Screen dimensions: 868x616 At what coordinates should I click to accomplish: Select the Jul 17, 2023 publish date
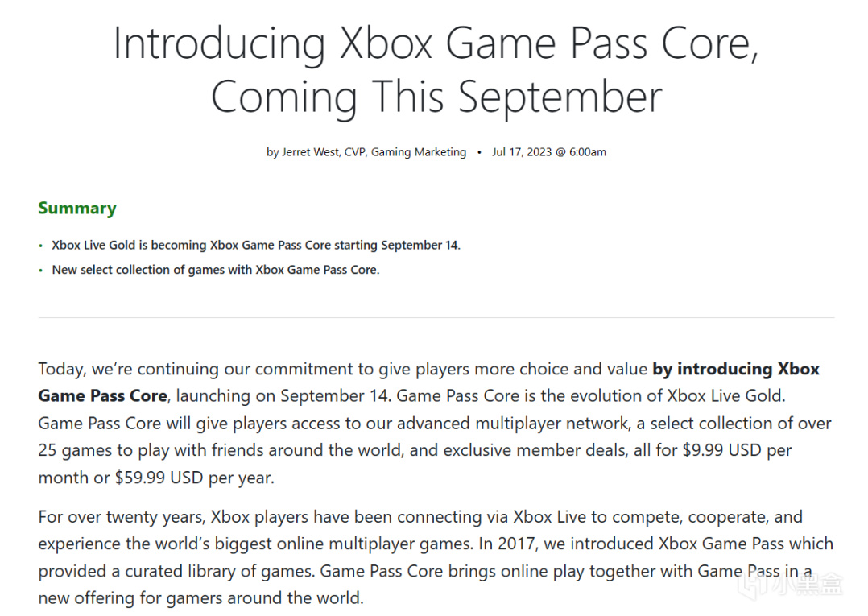point(522,152)
